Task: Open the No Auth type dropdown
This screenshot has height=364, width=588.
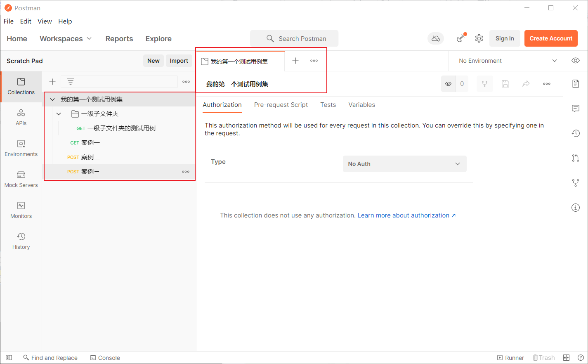Action: click(x=404, y=164)
